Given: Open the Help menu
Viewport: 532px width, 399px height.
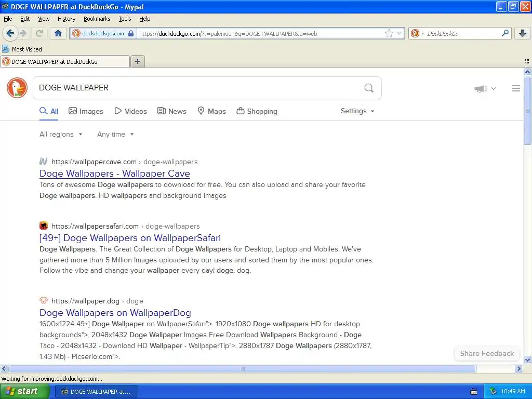Looking at the screenshot, I should coord(144,19).
